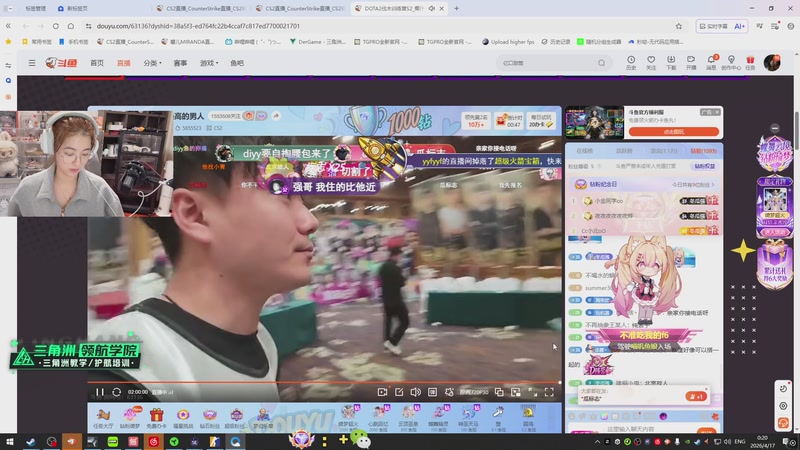800x450 pixels.
Task: Open the Windows Start menu
Action: click(10, 441)
